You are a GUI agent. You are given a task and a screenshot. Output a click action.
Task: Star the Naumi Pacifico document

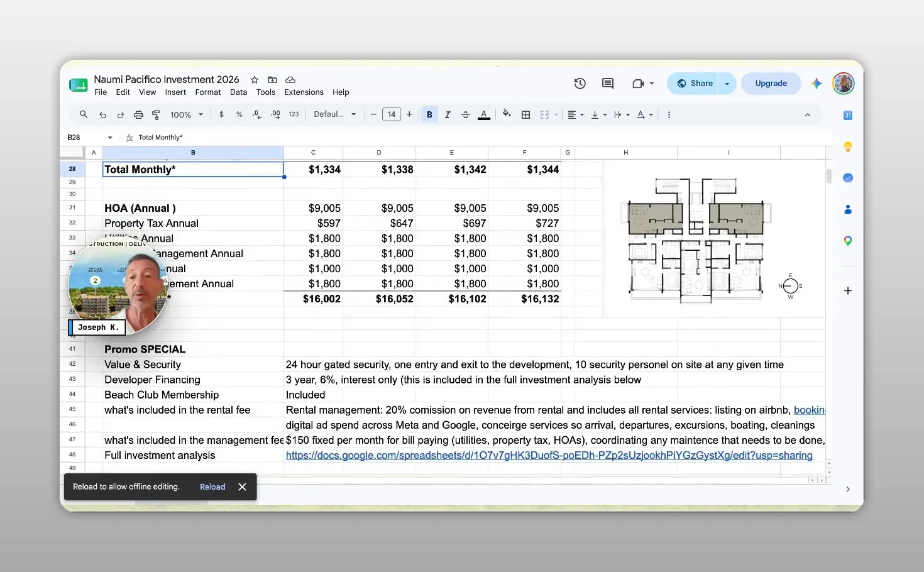tap(255, 80)
